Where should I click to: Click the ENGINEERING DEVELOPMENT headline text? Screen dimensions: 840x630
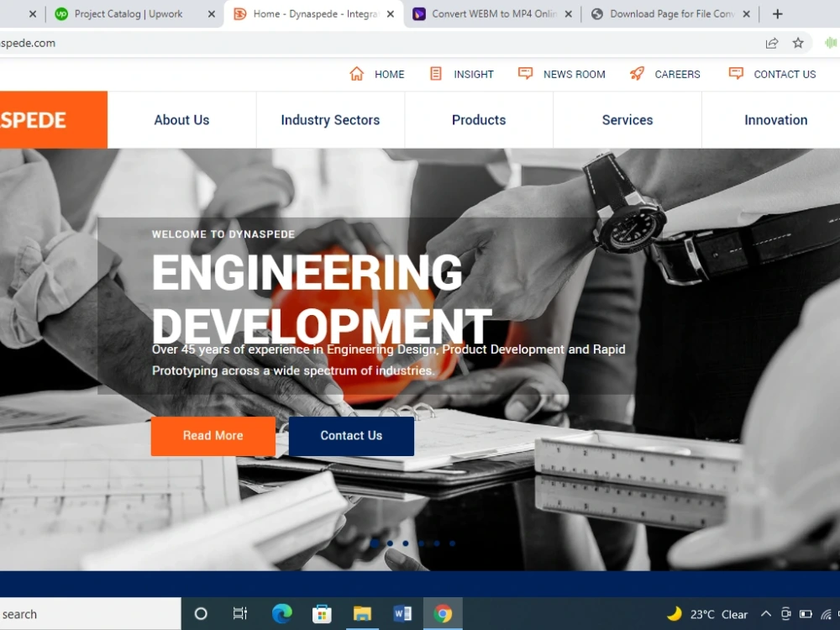pyautogui.click(x=321, y=299)
